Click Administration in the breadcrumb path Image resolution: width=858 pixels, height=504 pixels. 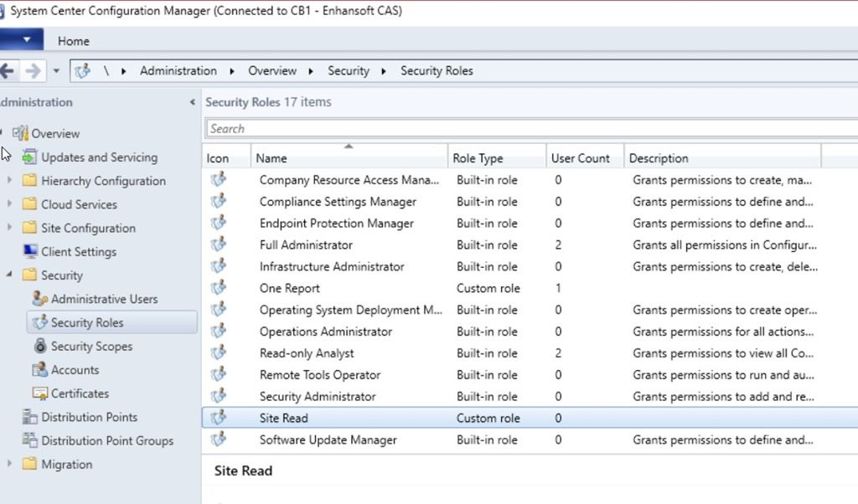click(x=178, y=71)
